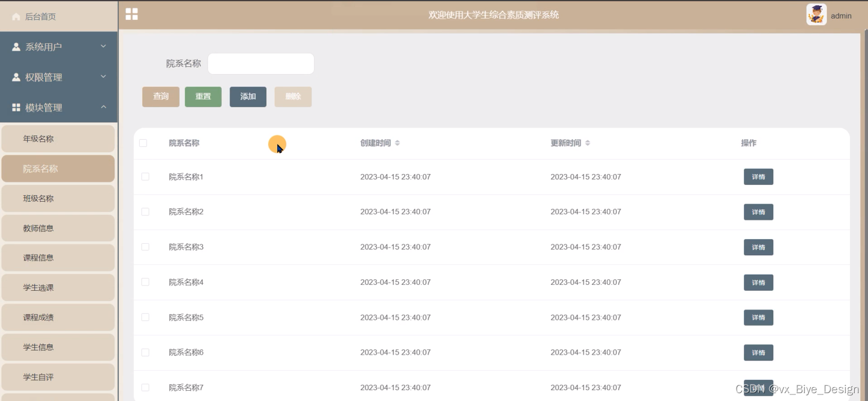868x401 pixels.
Task: Open the 班级名称 sidebar item
Action: [x=58, y=198]
